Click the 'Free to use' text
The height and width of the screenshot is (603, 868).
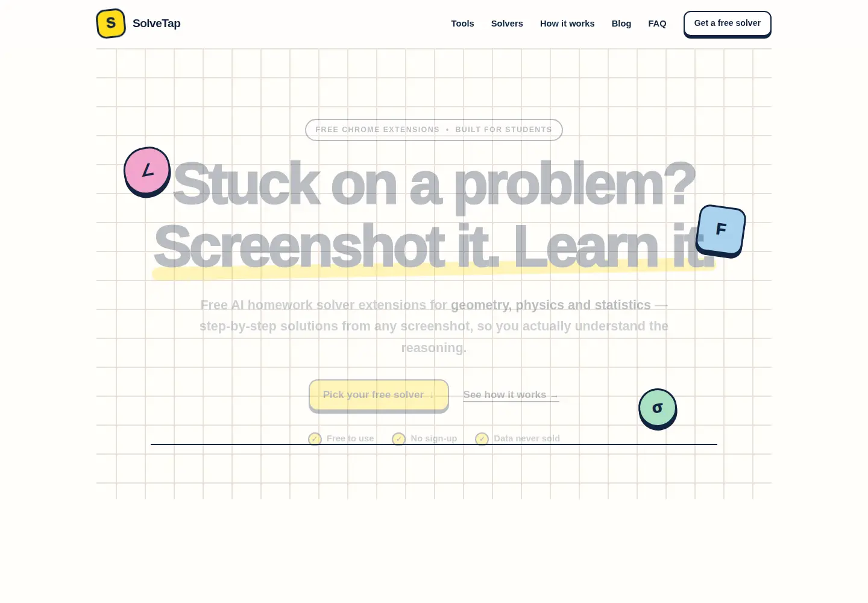click(x=350, y=438)
